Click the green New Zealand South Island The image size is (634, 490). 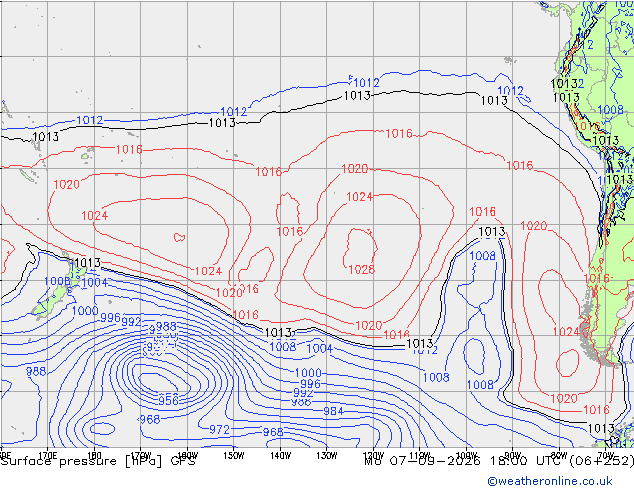(x=51, y=302)
